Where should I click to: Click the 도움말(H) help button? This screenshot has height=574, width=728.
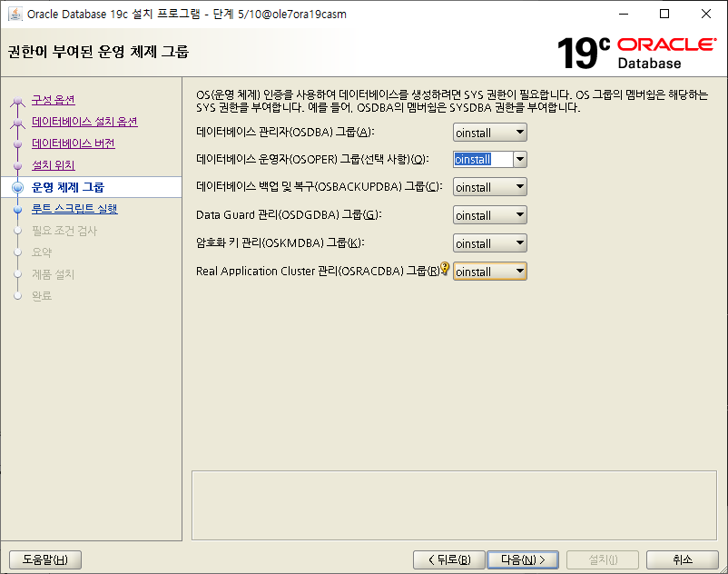point(45,559)
